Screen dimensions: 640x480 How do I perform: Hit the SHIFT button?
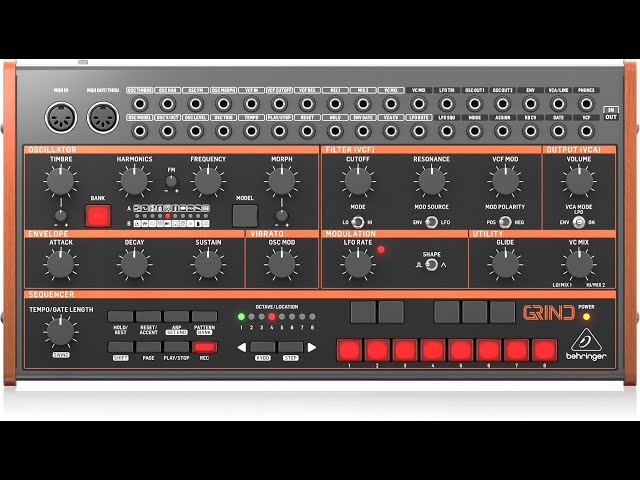point(120,347)
